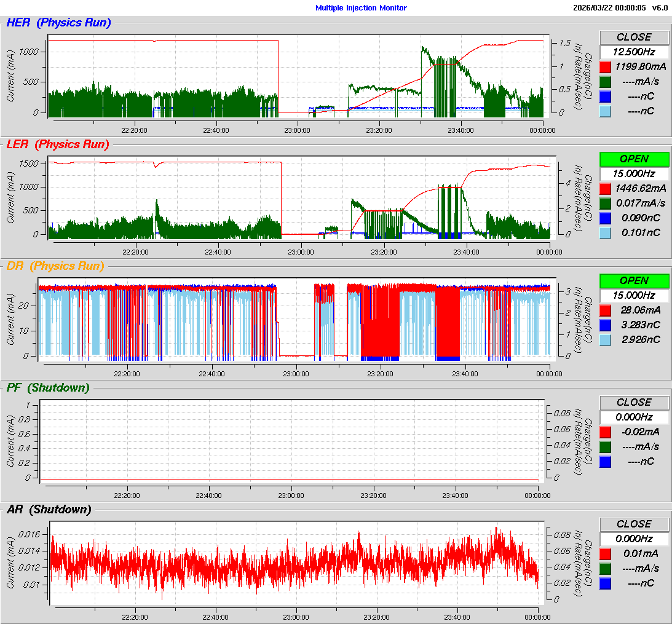This screenshot has height=624, width=672.
Task: Click the DR OPEN status button
Action: tap(634, 280)
